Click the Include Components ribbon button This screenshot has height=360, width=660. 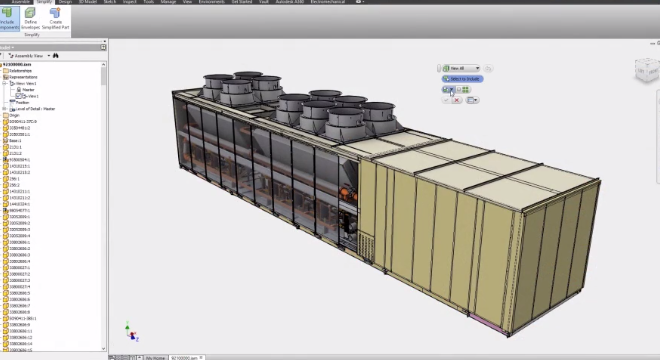click(8, 19)
